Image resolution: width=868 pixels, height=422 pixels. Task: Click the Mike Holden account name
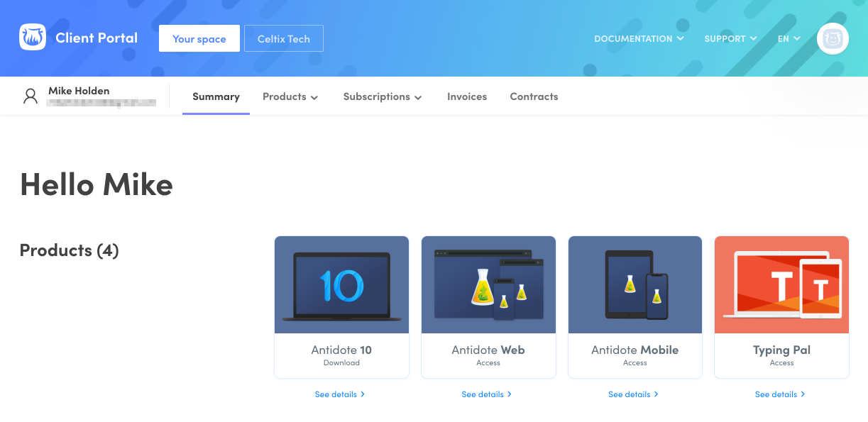pos(79,91)
